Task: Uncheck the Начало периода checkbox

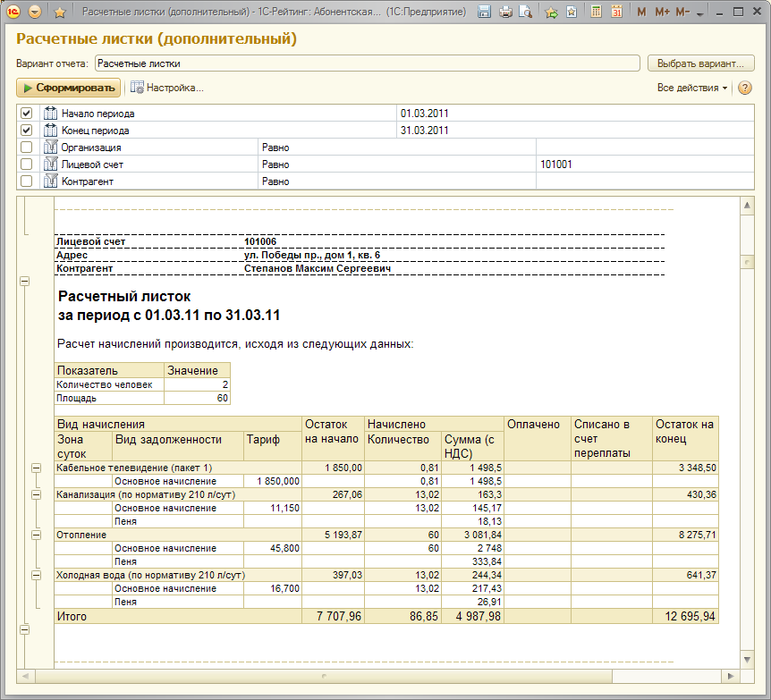Action: tap(27, 114)
